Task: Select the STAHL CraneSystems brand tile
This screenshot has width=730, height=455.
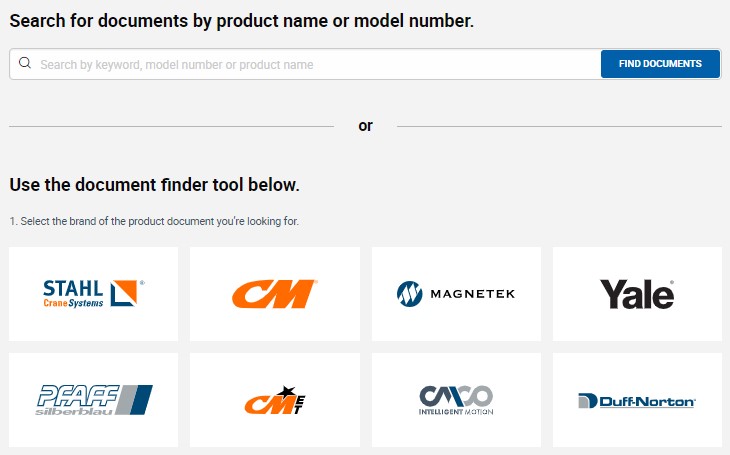Action: coord(94,294)
